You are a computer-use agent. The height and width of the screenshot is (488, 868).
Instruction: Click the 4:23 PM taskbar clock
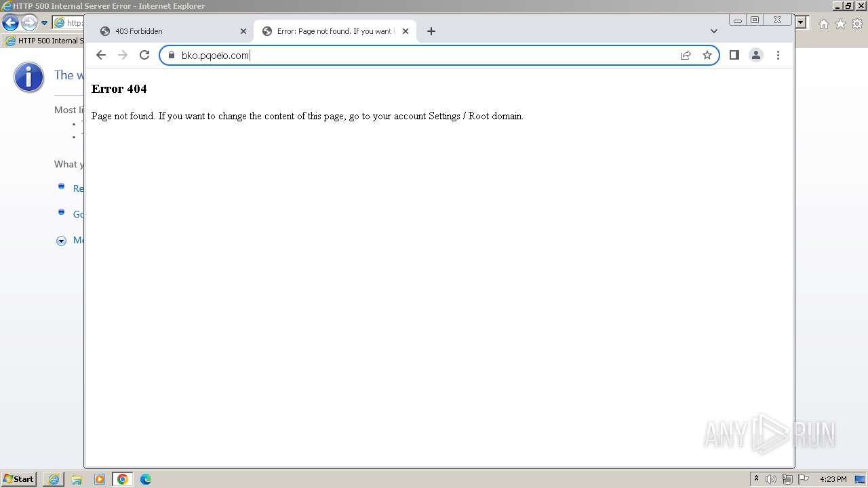coord(833,479)
